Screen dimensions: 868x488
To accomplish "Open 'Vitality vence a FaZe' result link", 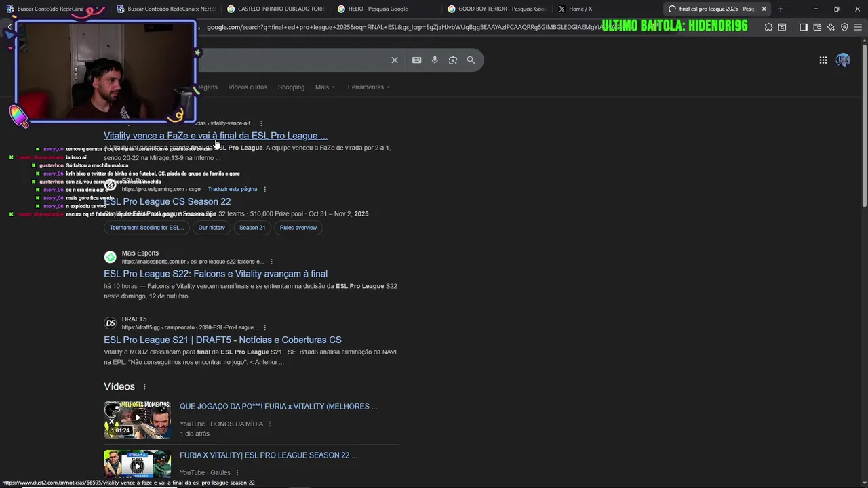I will tap(216, 136).
